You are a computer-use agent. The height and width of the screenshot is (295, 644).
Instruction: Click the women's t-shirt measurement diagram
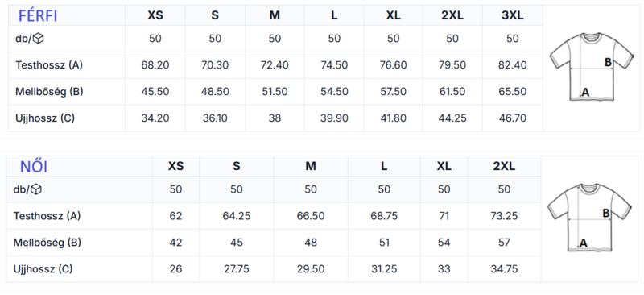589,218
